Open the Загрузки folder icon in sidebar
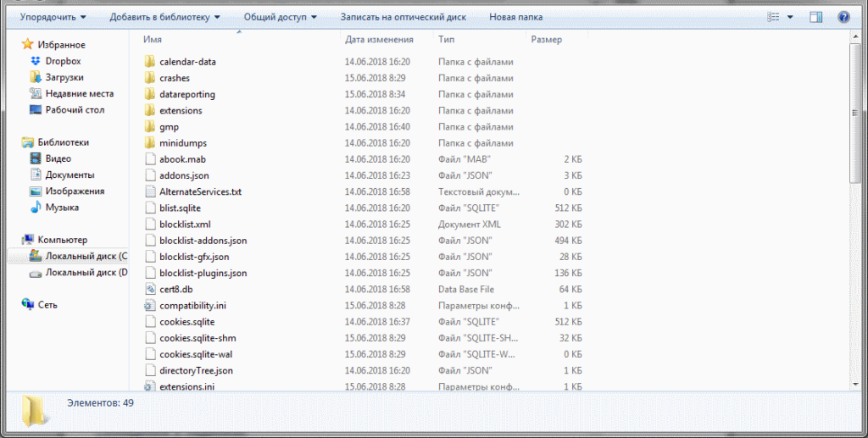868x438 pixels. 36,78
